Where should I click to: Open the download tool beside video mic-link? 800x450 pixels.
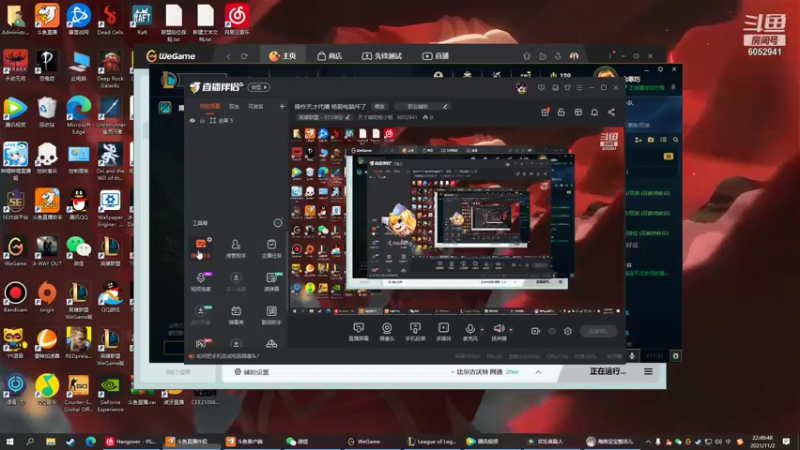(x=236, y=282)
